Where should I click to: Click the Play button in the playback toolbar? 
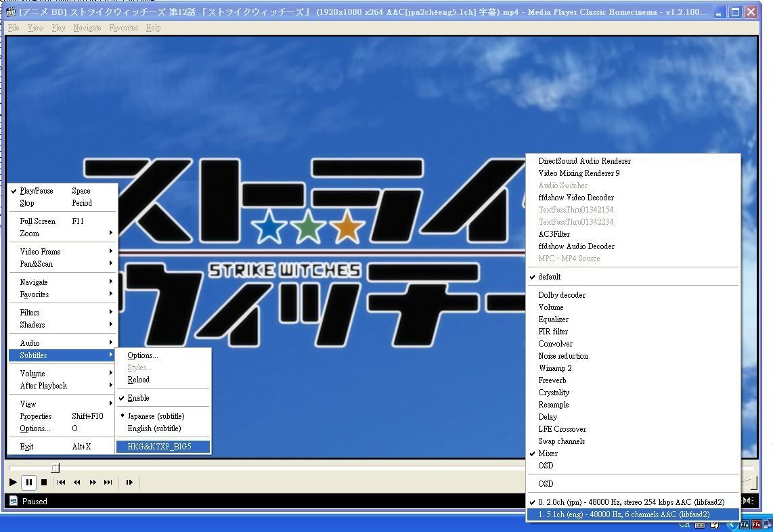pyautogui.click(x=14, y=482)
